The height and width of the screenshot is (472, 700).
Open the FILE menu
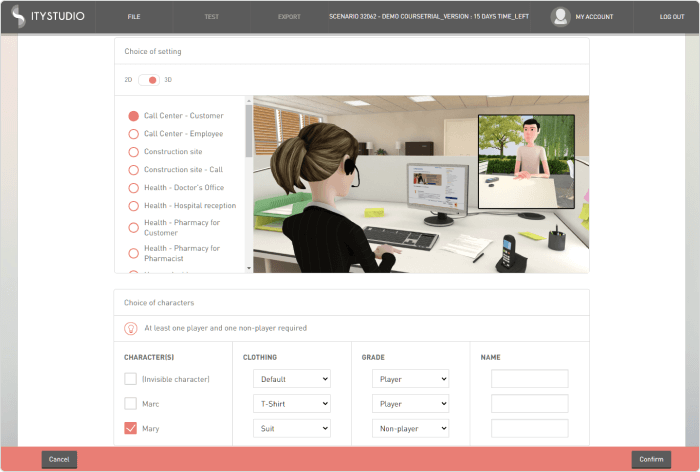[134, 17]
